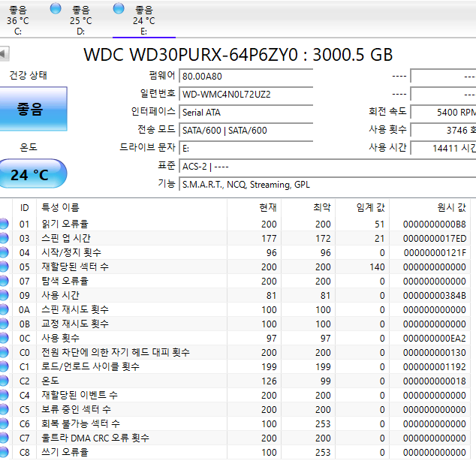Screen dimensions: 476x476
Task: Click status icon of row C8 쓰기 오류율
Action: [x=4, y=452]
